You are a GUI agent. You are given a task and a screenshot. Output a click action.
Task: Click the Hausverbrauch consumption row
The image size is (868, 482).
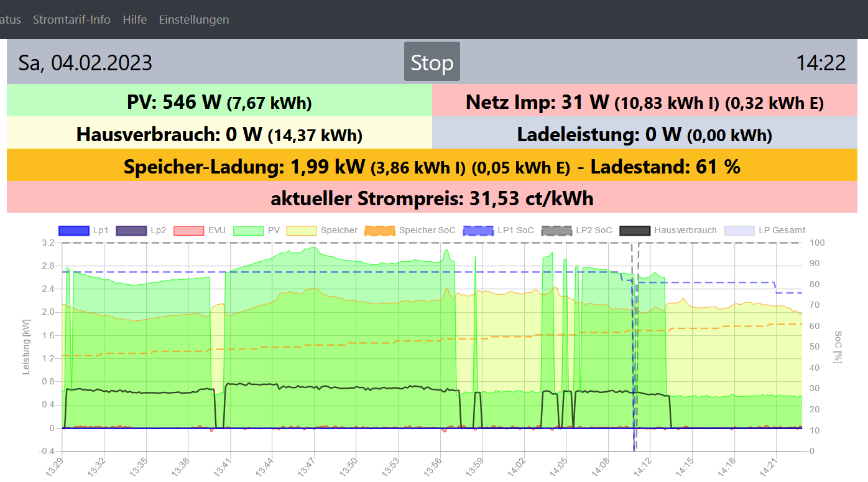pyautogui.click(x=219, y=134)
